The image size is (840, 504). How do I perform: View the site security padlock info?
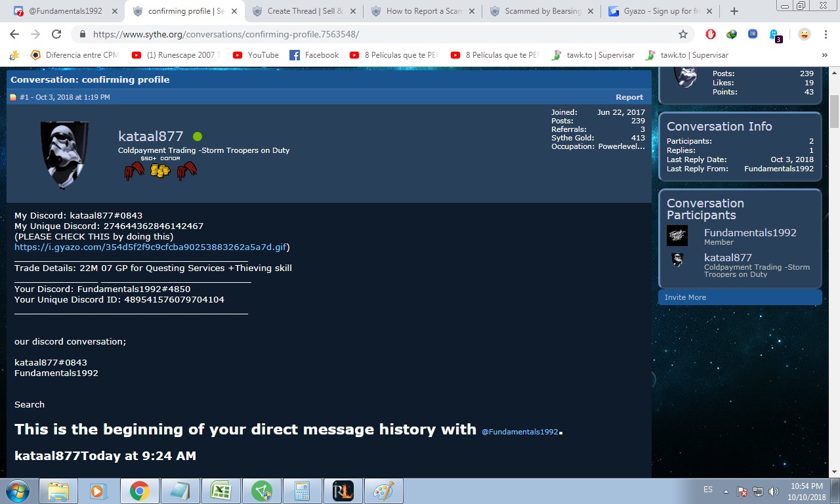pyautogui.click(x=83, y=34)
